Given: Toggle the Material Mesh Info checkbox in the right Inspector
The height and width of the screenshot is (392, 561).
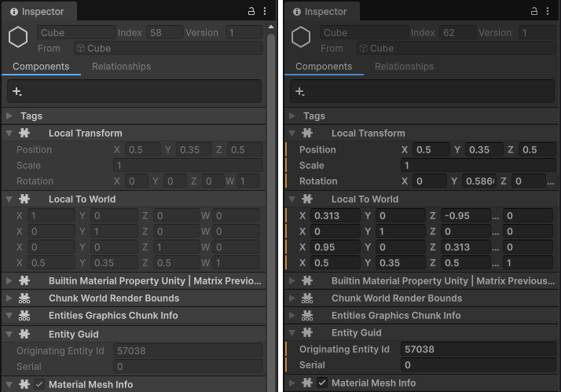Looking at the screenshot, I should [322, 383].
